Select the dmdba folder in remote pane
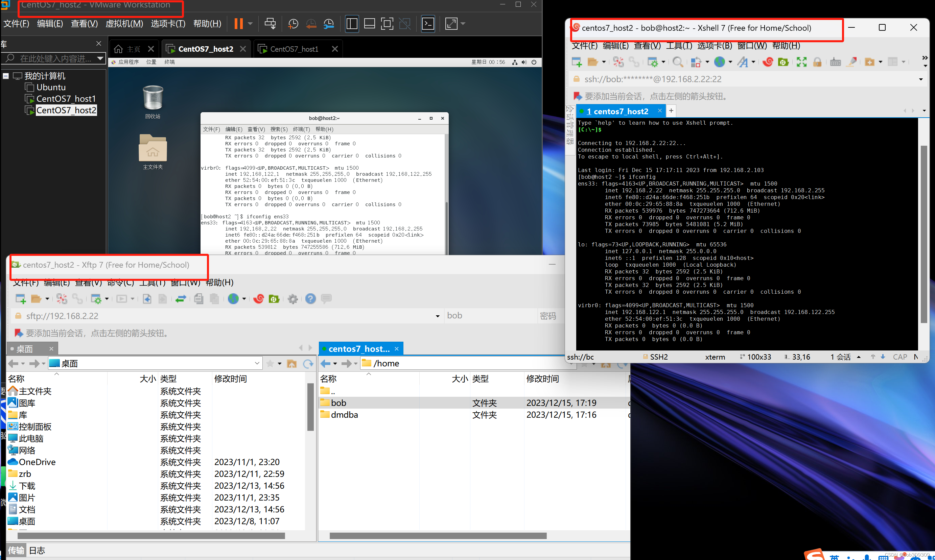 click(344, 415)
